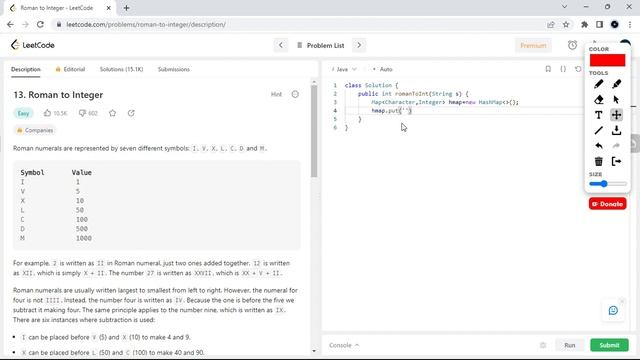The image size is (640, 360).
Task: Select the pointer cursor tool
Action: [x=616, y=100]
